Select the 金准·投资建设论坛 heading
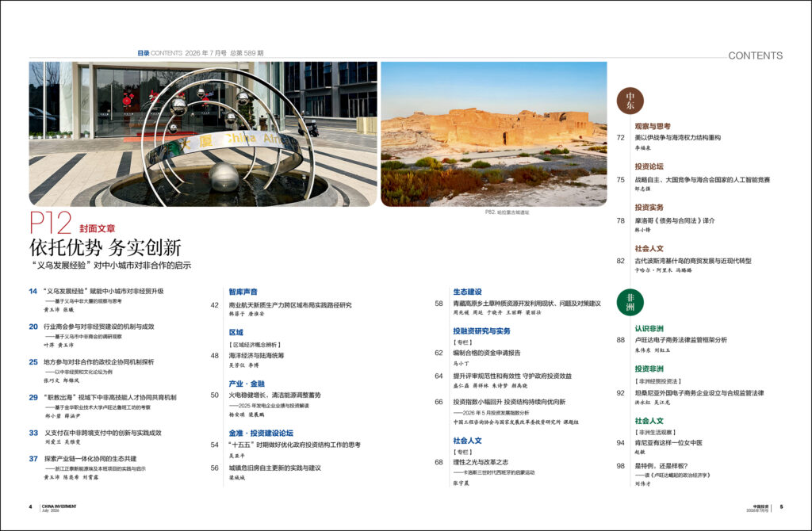The image size is (812, 531). [x=261, y=434]
